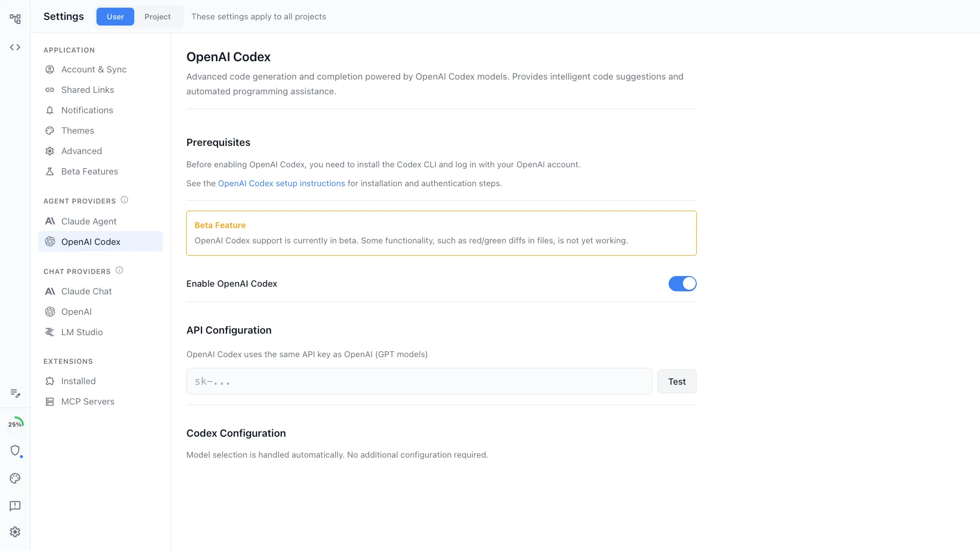
Task: Select LM Studio chat provider
Action: point(82,332)
